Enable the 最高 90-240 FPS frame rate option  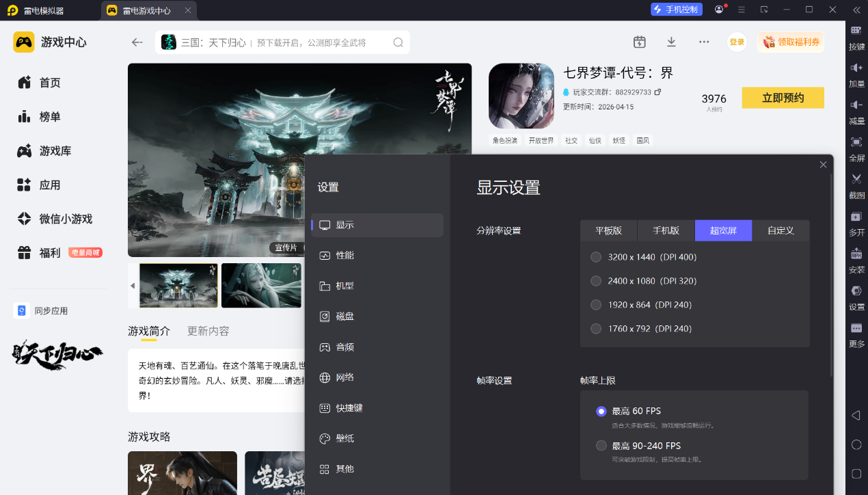point(601,446)
